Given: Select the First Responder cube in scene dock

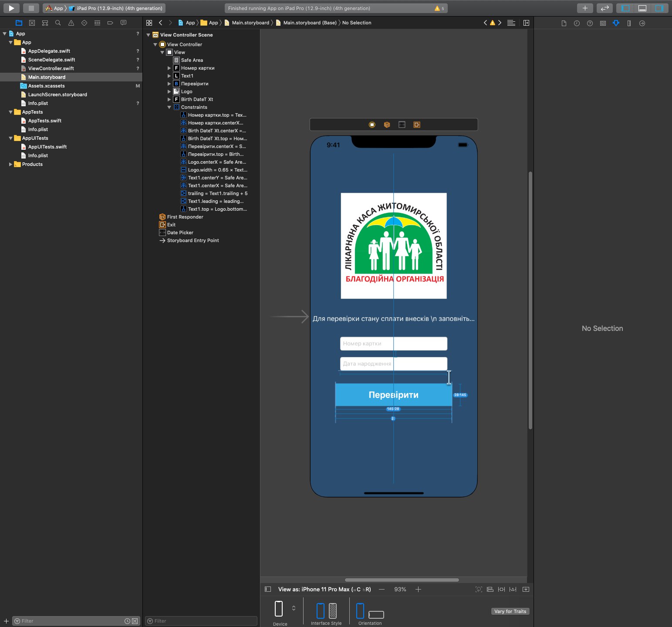Looking at the screenshot, I should tap(387, 125).
